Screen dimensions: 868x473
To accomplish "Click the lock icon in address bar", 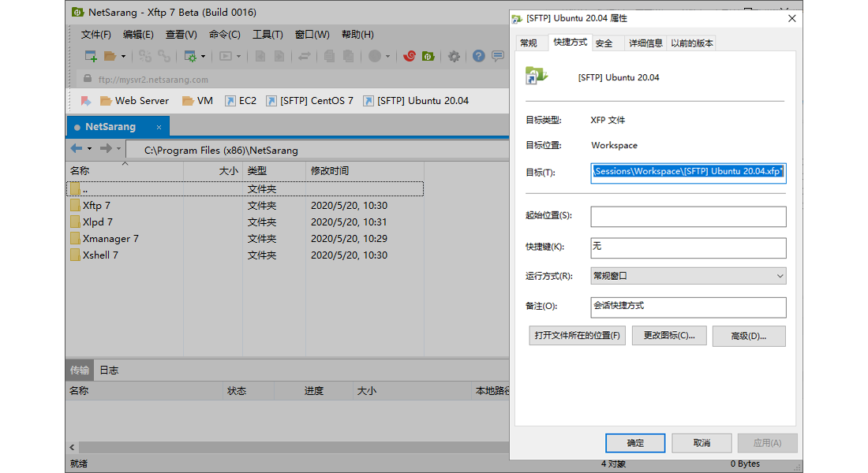I will 88,79.
